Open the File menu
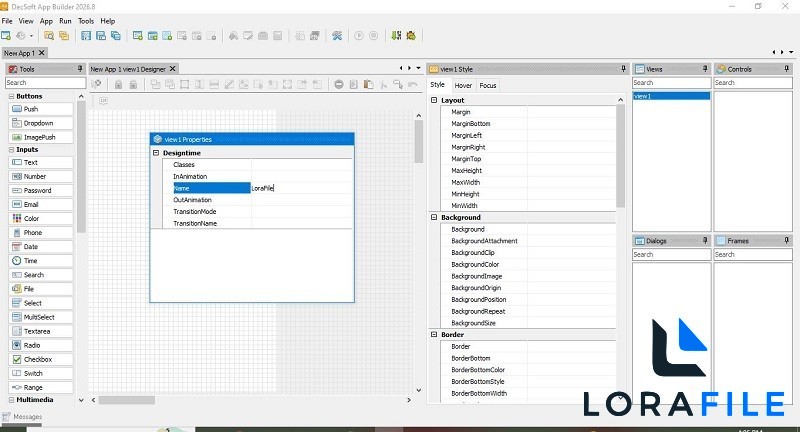The height and width of the screenshot is (432, 800). pos(7,21)
